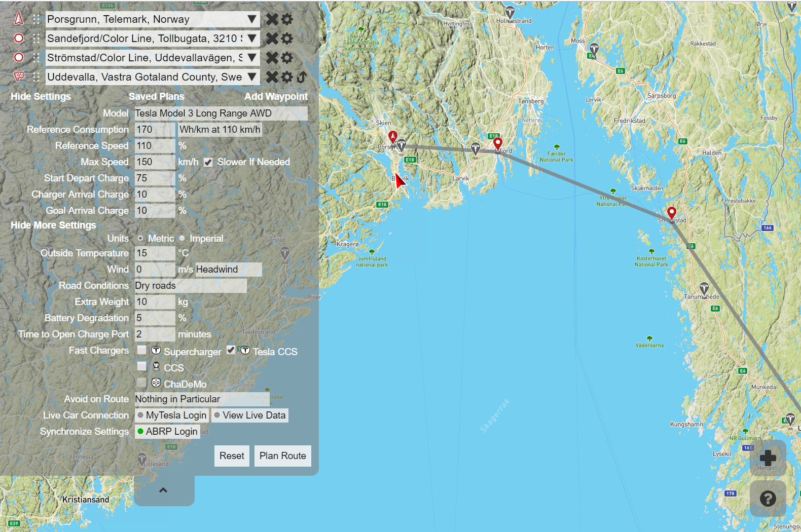Click drag handle of Uddevalla row
The width and height of the screenshot is (801, 532).
point(36,77)
